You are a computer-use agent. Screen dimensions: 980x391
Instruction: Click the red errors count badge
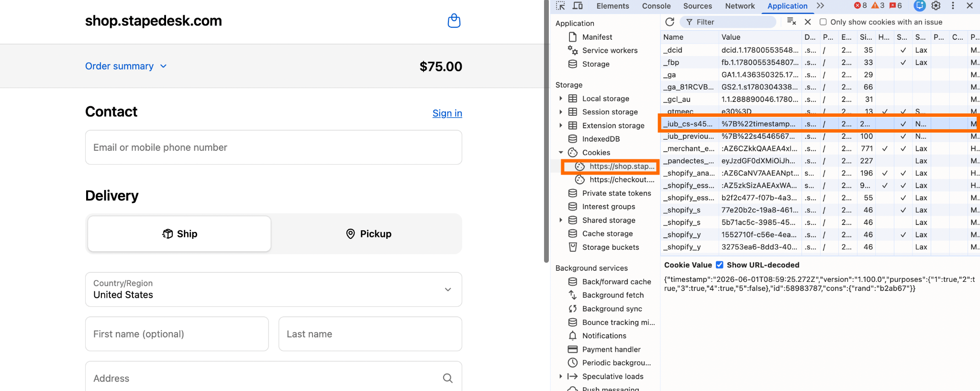click(860, 6)
